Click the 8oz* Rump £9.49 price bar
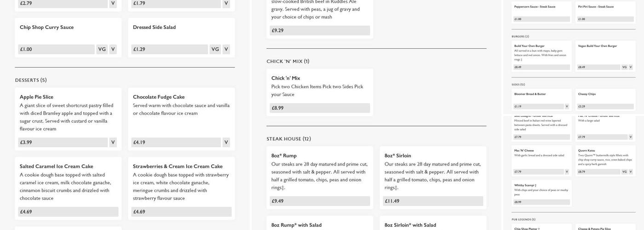The width and height of the screenshot is (644, 230). tap(320, 201)
